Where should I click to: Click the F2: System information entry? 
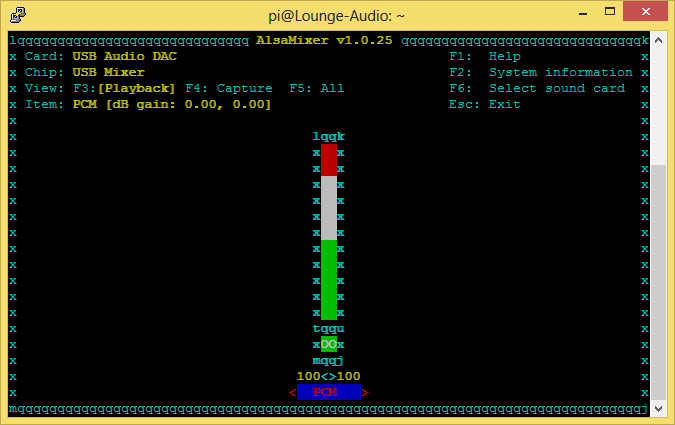541,72
